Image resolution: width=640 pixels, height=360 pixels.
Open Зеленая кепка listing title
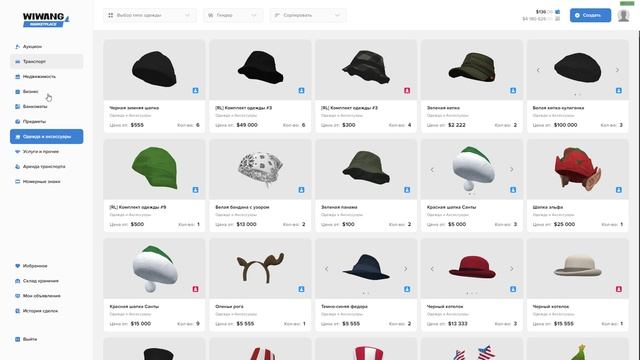pyautogui.click(x=443, y=108)
